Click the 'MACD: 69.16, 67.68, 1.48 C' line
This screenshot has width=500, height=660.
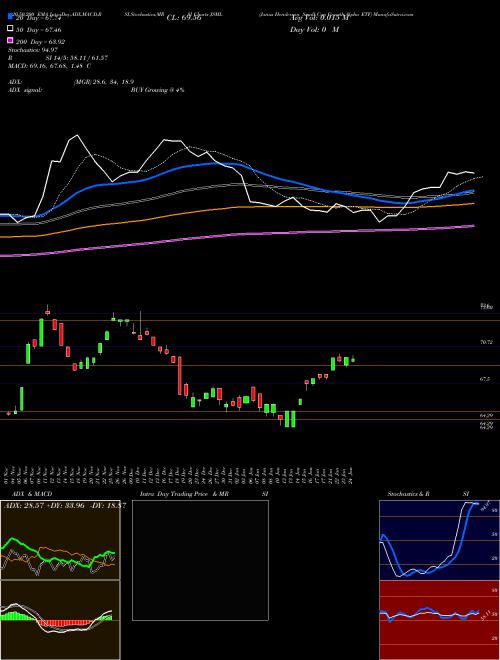point(50,66)
